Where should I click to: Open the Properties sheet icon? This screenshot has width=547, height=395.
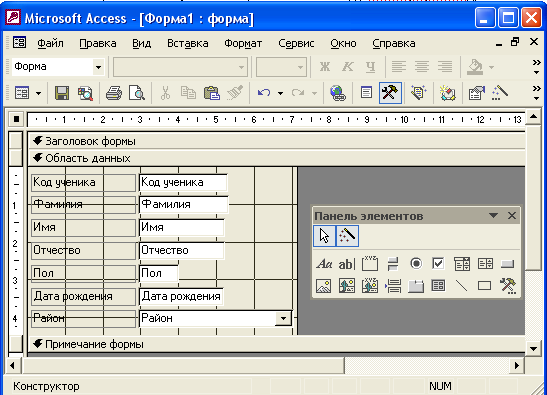476,93
